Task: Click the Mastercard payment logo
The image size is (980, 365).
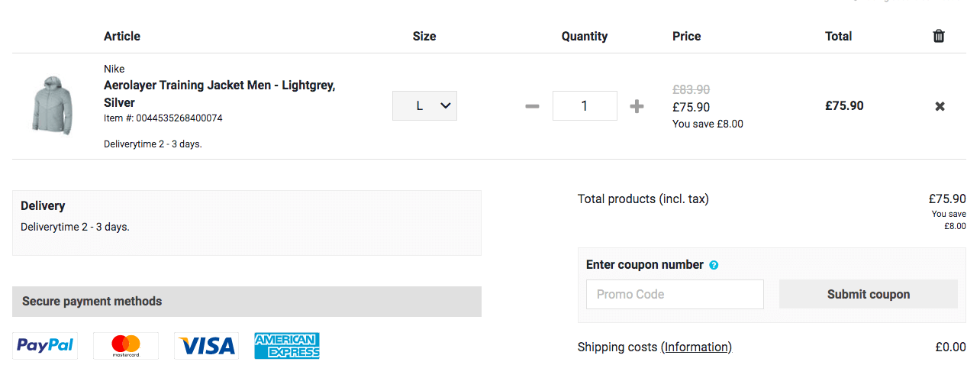Action: (x=126, y=345)
